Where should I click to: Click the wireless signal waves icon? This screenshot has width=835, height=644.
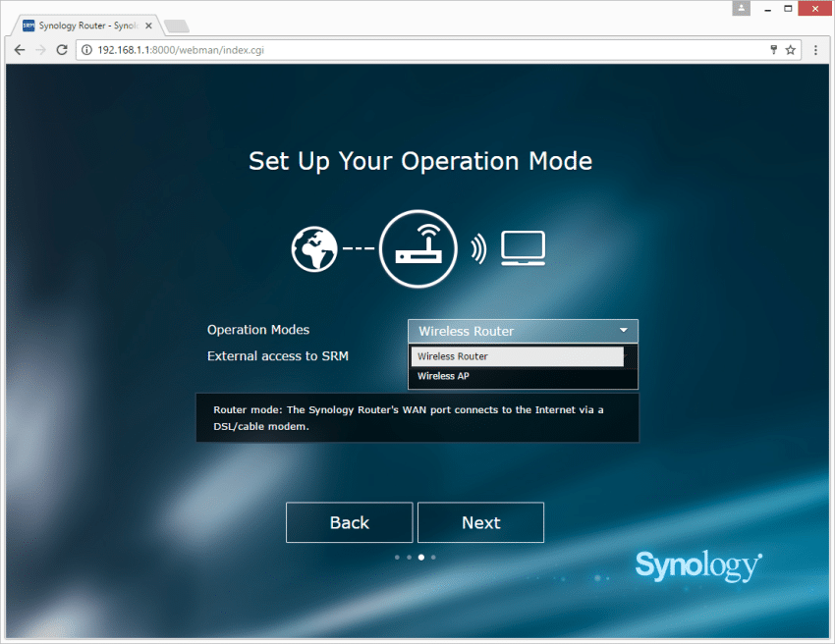click(x=478, y=248)
